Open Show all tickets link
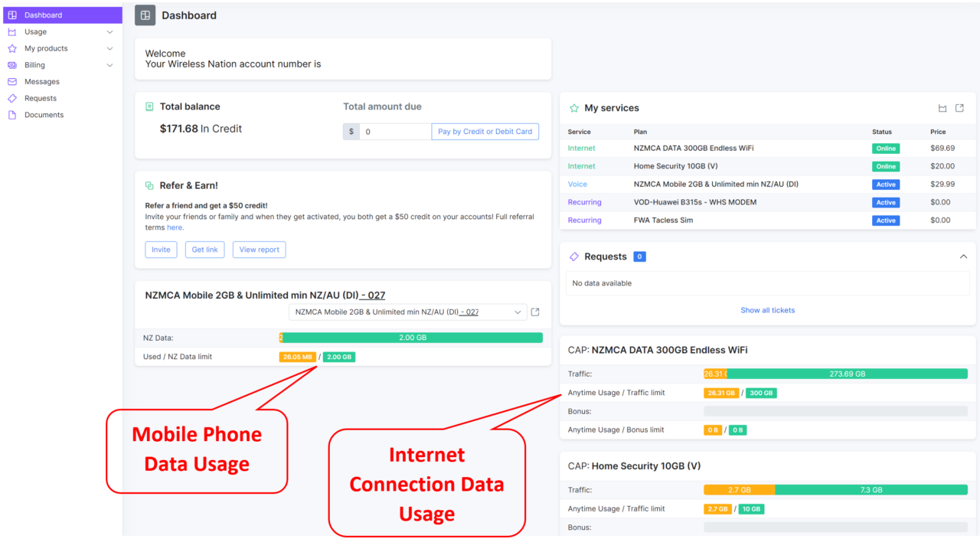 coord(767,310)
